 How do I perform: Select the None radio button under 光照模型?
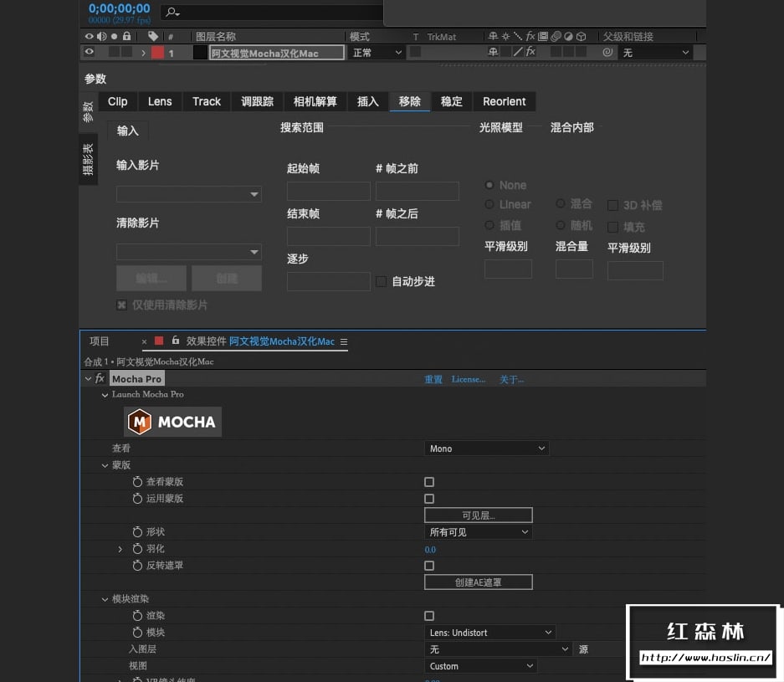pos(489,185)
